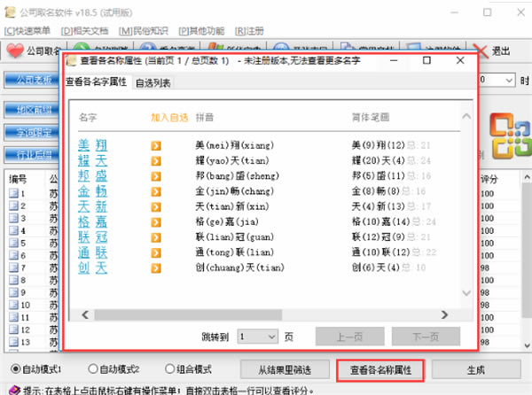532x395 pixels.
Task: Open the [P]其他功能 menu
Action: 201,31
